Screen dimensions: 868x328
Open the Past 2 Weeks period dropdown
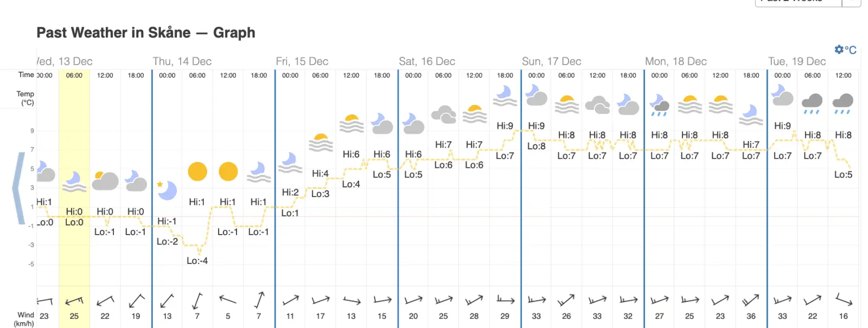(x=797, y=2)
